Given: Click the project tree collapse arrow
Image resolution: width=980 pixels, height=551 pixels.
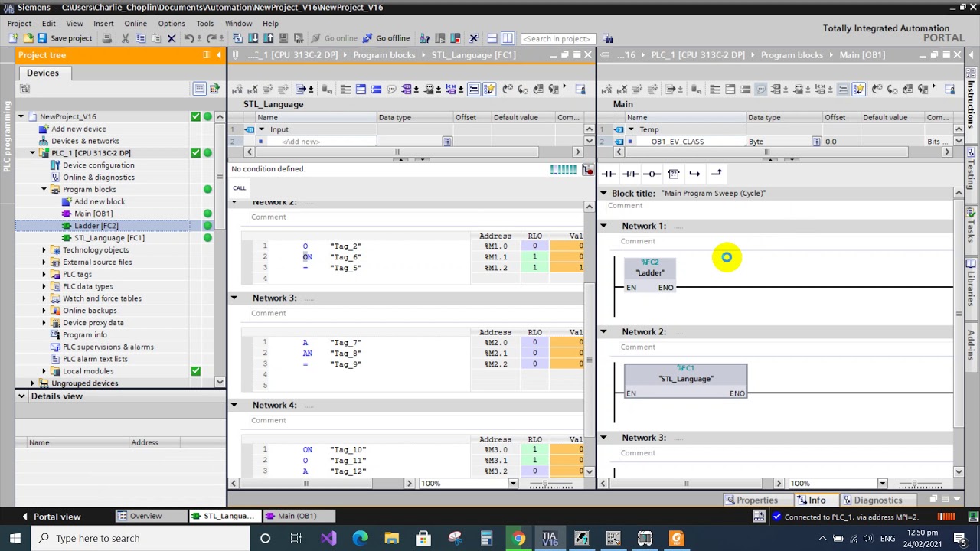Looking at the screenshot, I should tap(220, 55).
